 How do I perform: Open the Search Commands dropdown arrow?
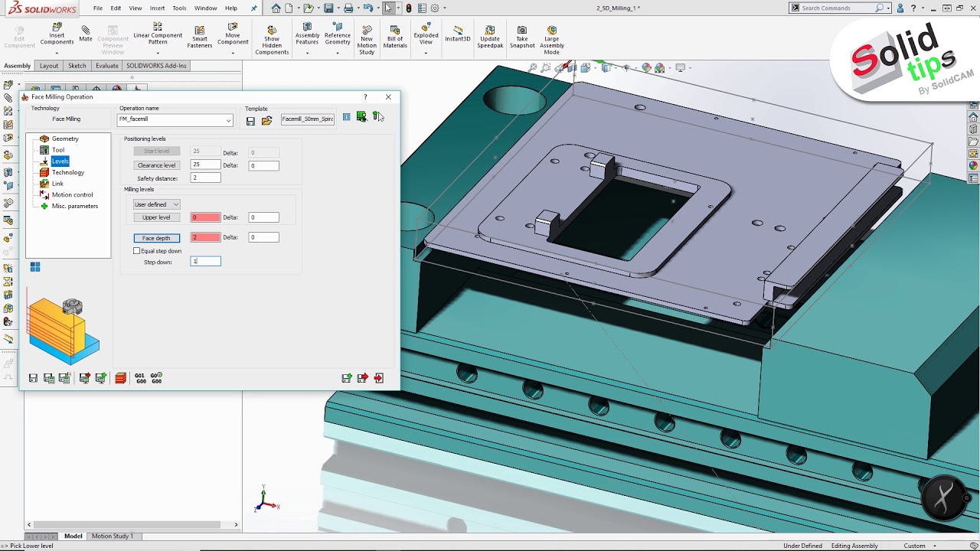[889, 8]
